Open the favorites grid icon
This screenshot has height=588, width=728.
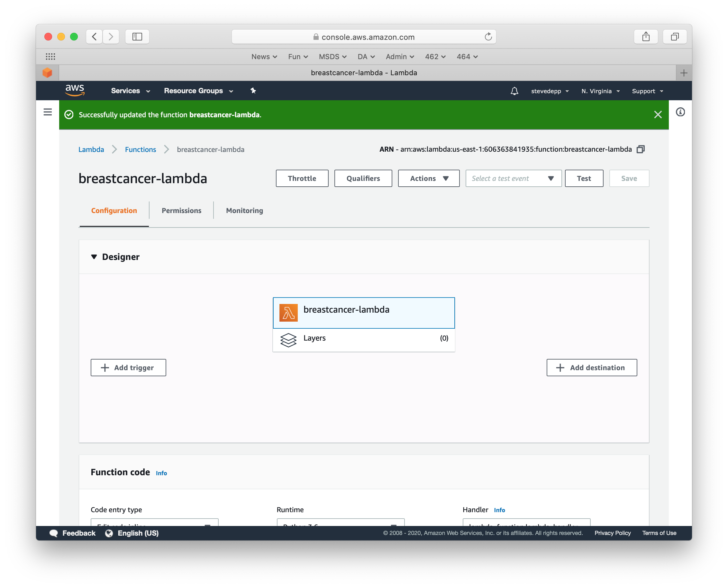[x=50, y=57]
